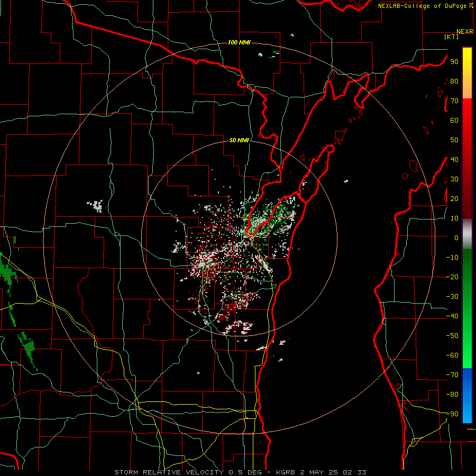Click the "70" value on the velocity scale
476x476 pixels.
coord(454,101)
